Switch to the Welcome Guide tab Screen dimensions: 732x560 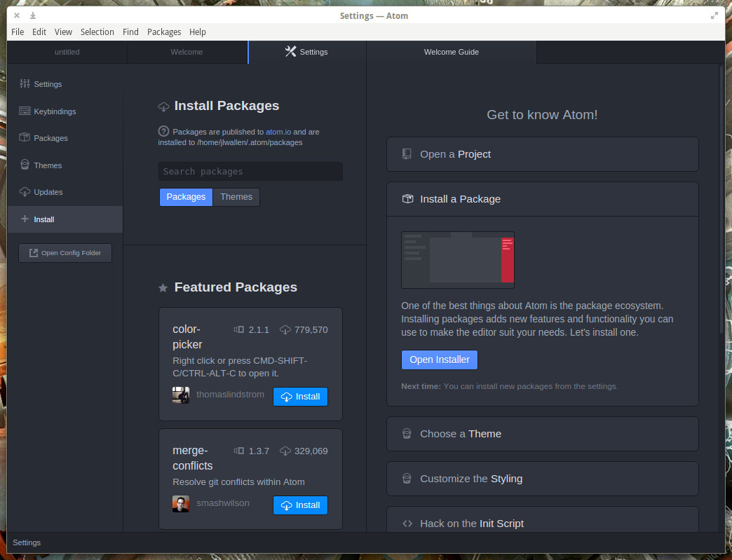pos(452,52)
